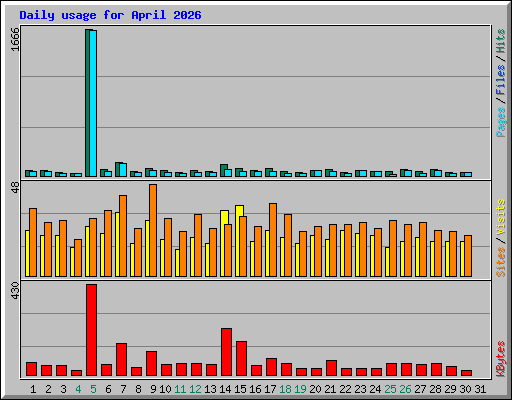Click the tall red KBytes bar for day 5
The image size is (512, 400).
[x=91, y=330]
